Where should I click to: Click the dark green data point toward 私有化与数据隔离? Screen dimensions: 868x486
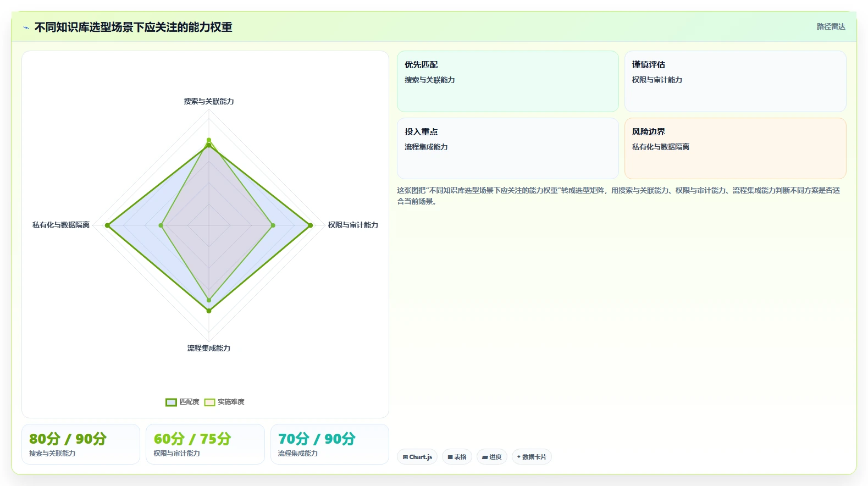(x=108, y=225)
